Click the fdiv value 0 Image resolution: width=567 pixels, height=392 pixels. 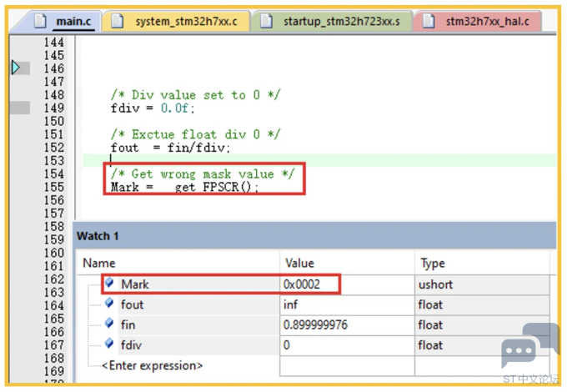click(286, 345)
